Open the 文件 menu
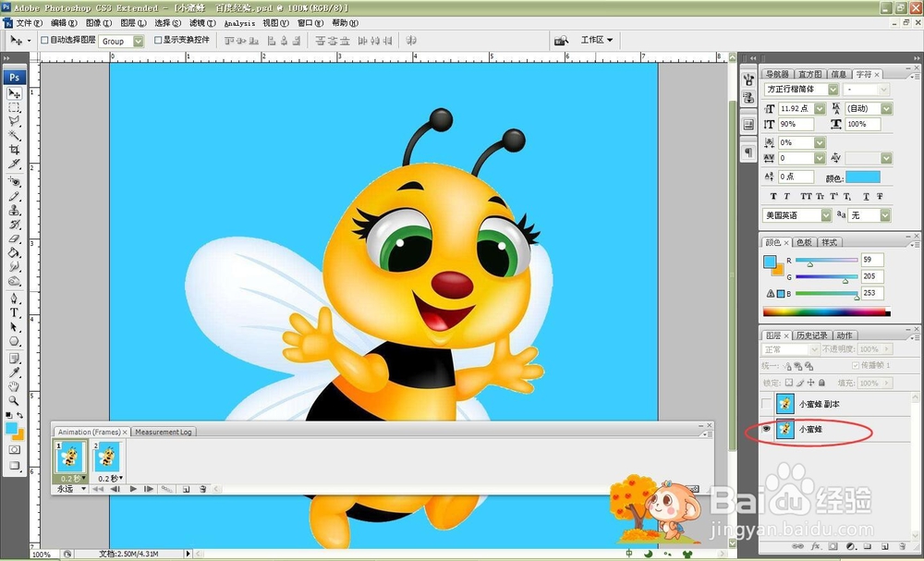 (x=29, y=23)
